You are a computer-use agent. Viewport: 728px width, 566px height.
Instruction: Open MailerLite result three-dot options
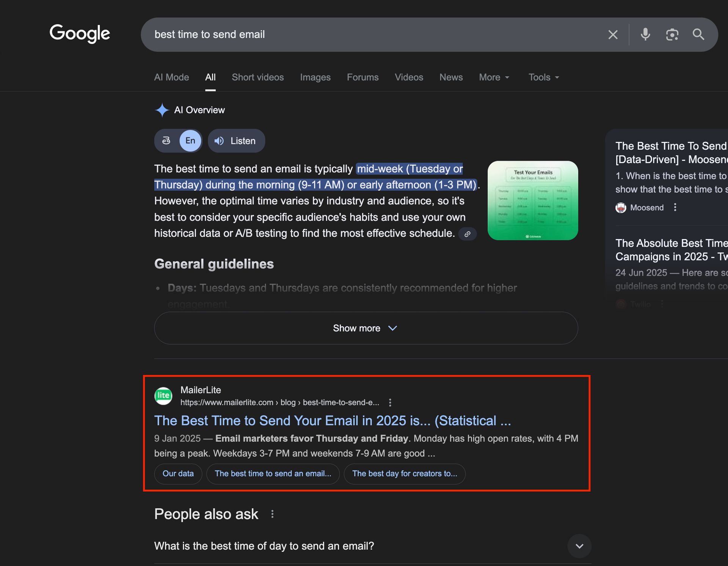point(390,402)
